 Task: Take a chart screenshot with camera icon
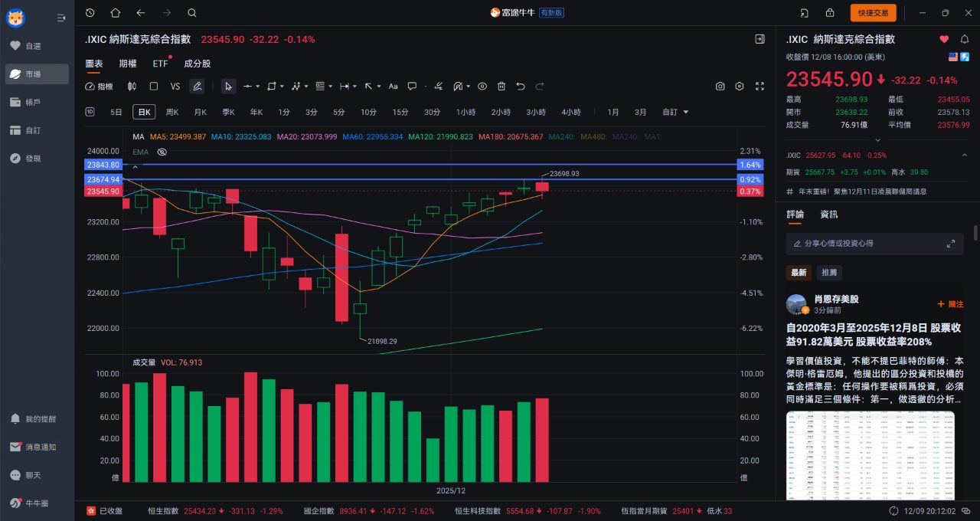click(x=720, y=87)
